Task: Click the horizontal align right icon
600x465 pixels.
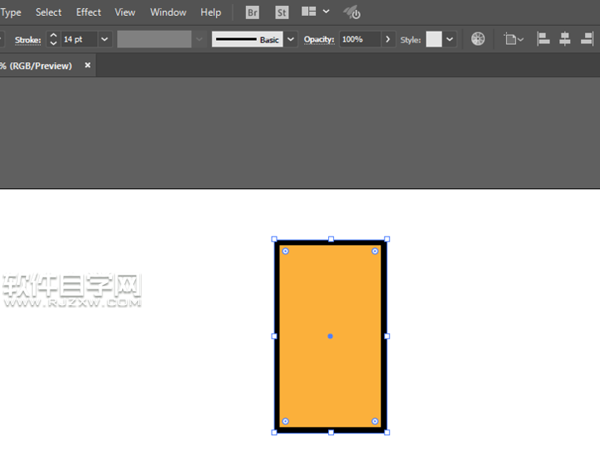Action: (587, 39)
